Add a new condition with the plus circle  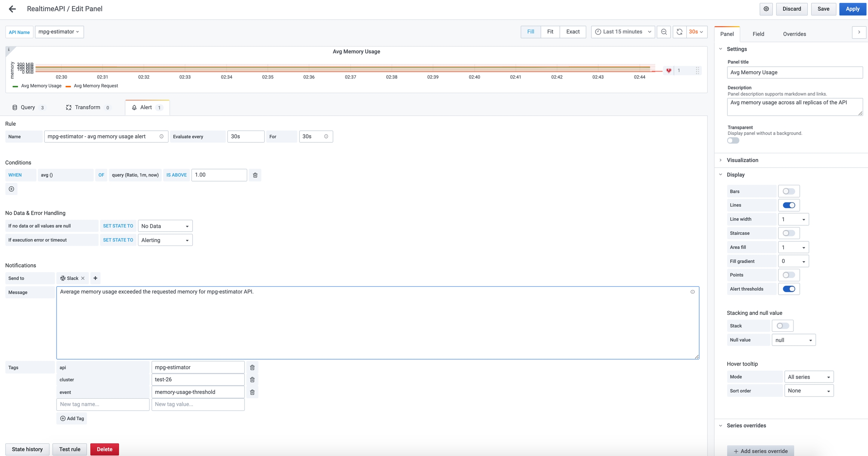[11, 189]
